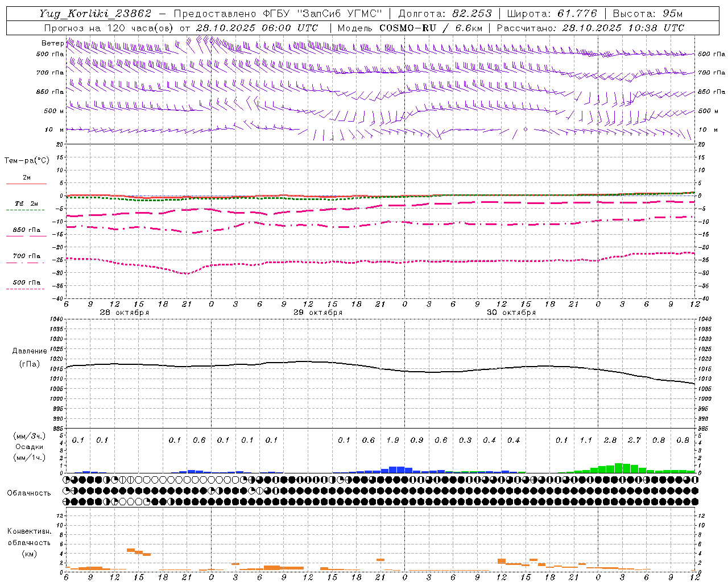The image size is (728, 582).
Task: Click the 2.8 precipitation value
Action: click(610, 440)
